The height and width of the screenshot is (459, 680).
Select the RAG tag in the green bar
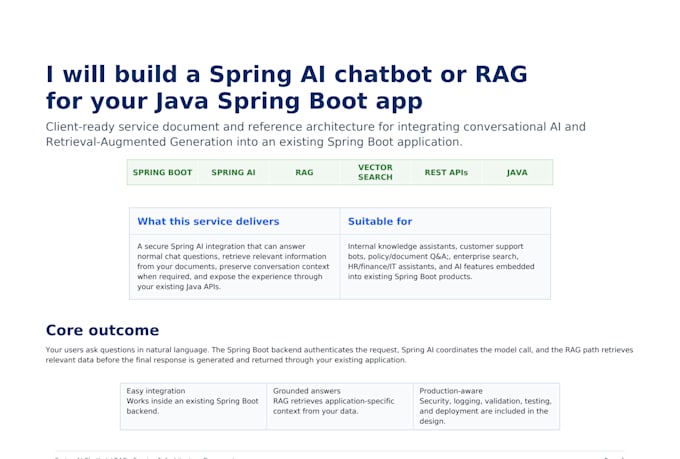pyautogui.click(x=304, y=172)
